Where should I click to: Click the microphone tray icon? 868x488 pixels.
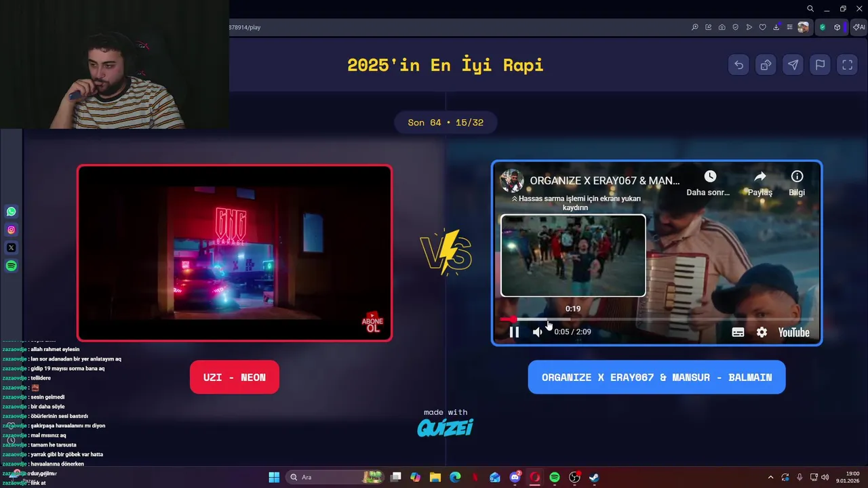tap(800, 477)
